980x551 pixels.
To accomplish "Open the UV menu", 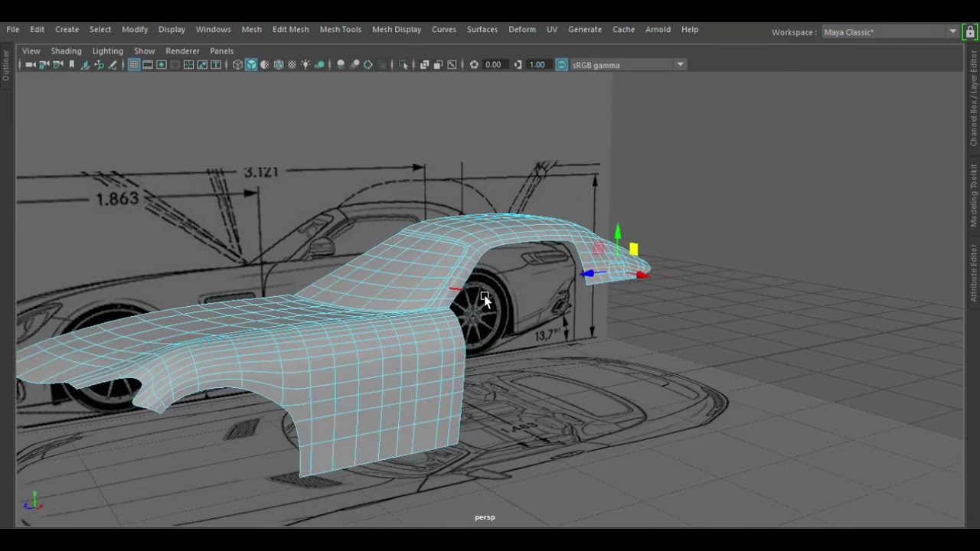I will click(551, 29).
